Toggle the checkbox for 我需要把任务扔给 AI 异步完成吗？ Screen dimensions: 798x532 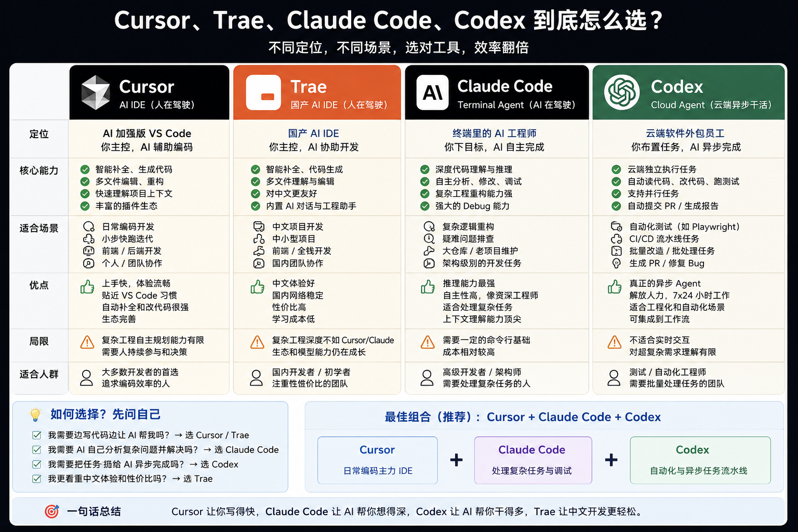(37, 464)
